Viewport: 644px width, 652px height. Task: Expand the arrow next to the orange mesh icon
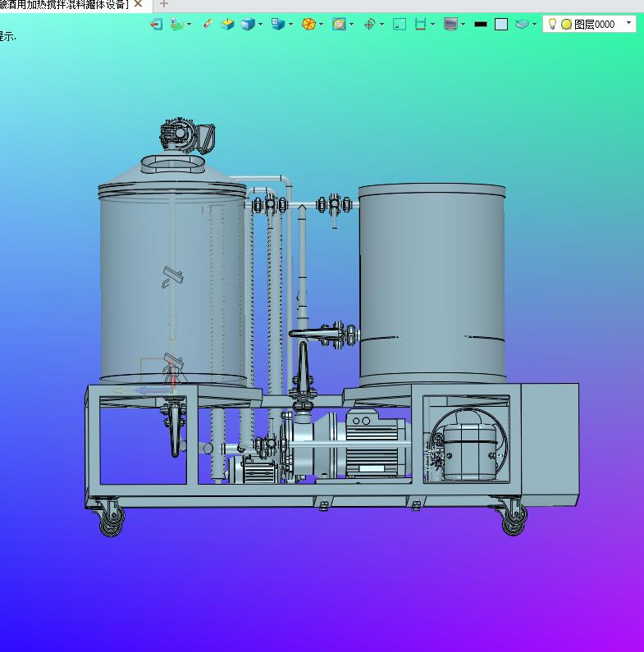(322, 25)
